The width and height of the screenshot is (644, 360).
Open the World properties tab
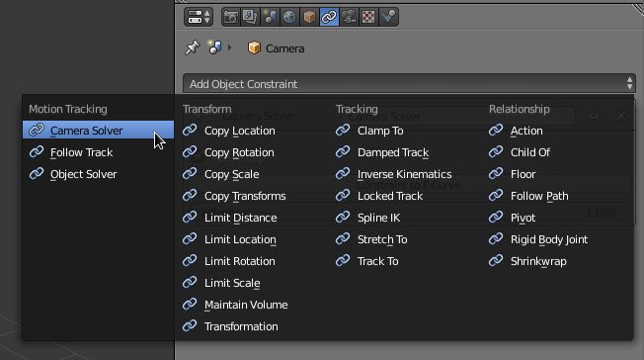289,17
